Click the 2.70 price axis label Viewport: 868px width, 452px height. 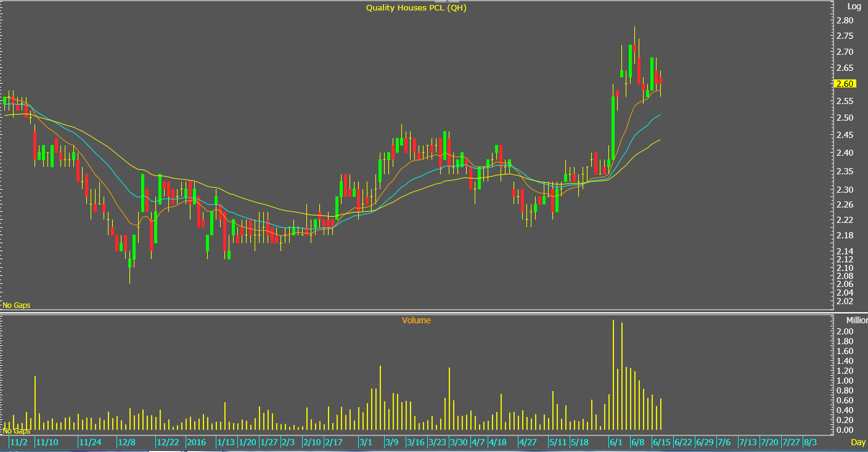pyautogui.click(x=845, y=52)
